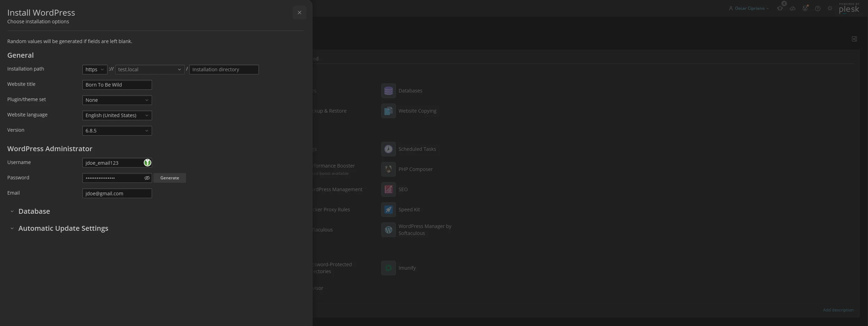This screenshot has width=868, height=326.
Task: Open Speed Kit rocket icon
Action: tap(388, 210)
